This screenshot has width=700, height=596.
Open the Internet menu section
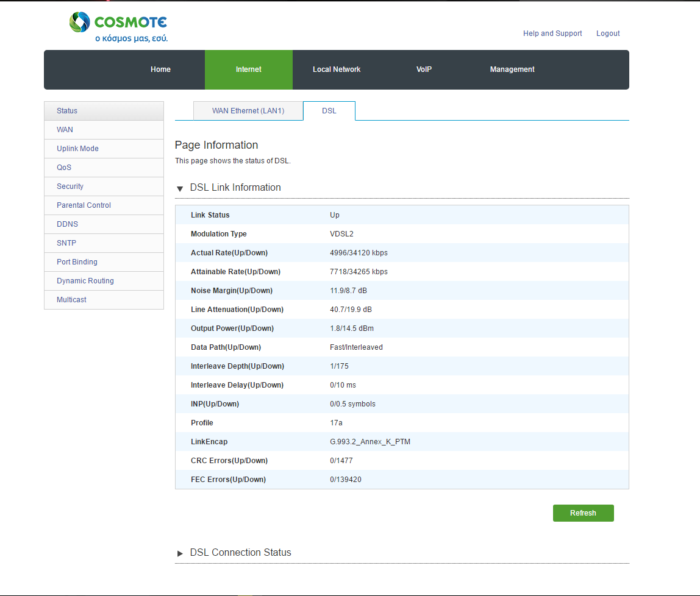click(249, 69)
